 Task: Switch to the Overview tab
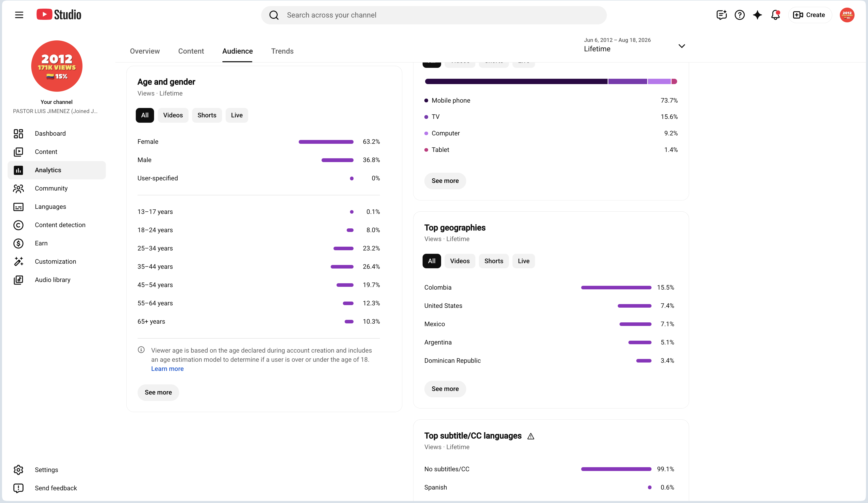coord(145,51)
